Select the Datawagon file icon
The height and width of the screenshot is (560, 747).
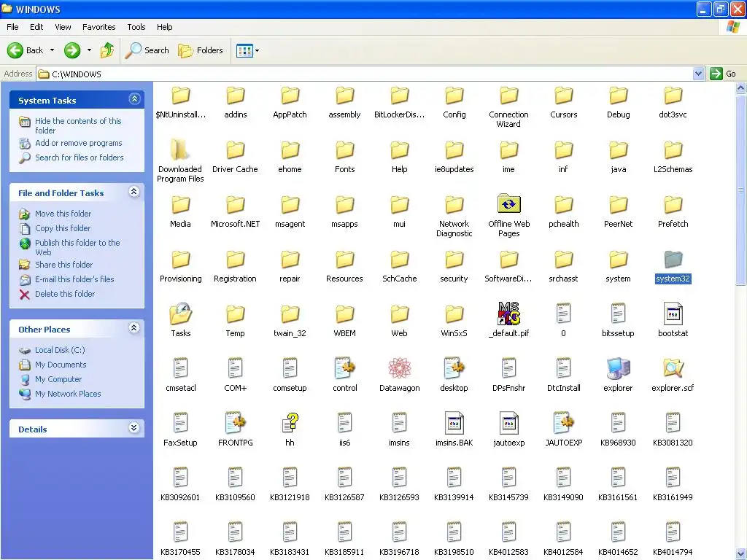click(x=399, y=368)
